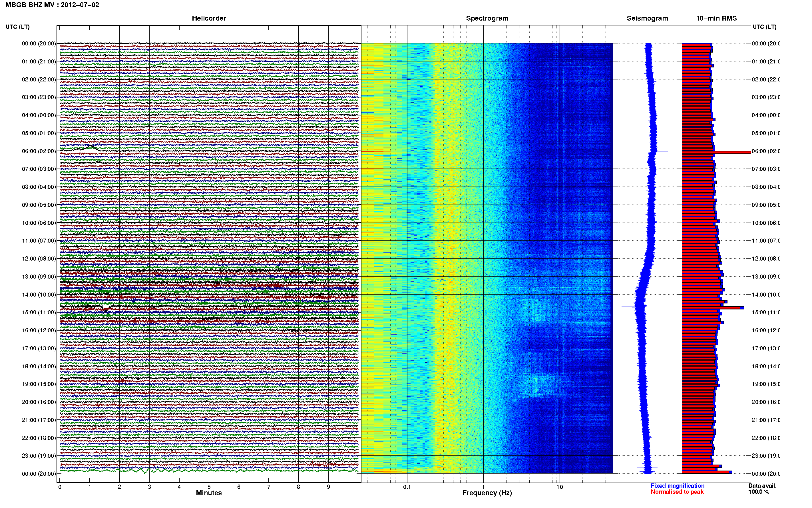Click the 12:00 (08:00) label on left axis

[x=39, y=258]
